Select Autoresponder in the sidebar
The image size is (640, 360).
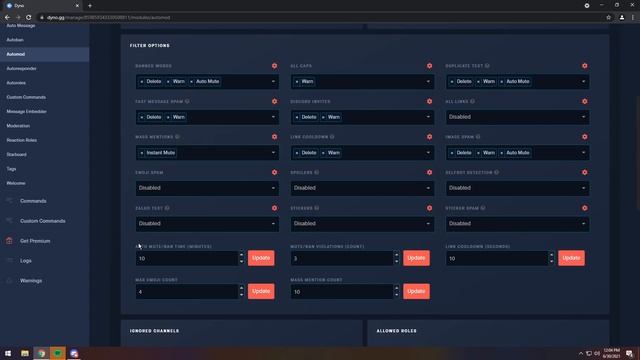22,69
